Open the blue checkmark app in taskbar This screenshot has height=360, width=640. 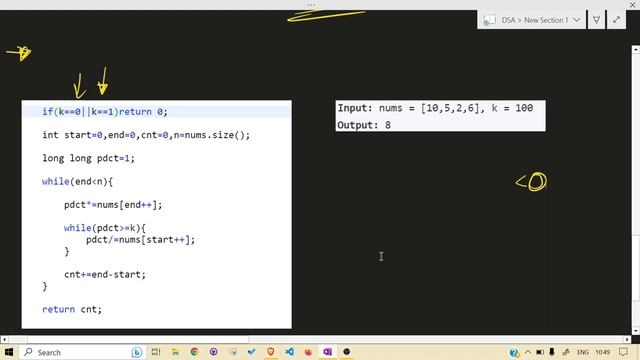click(251, 352)
